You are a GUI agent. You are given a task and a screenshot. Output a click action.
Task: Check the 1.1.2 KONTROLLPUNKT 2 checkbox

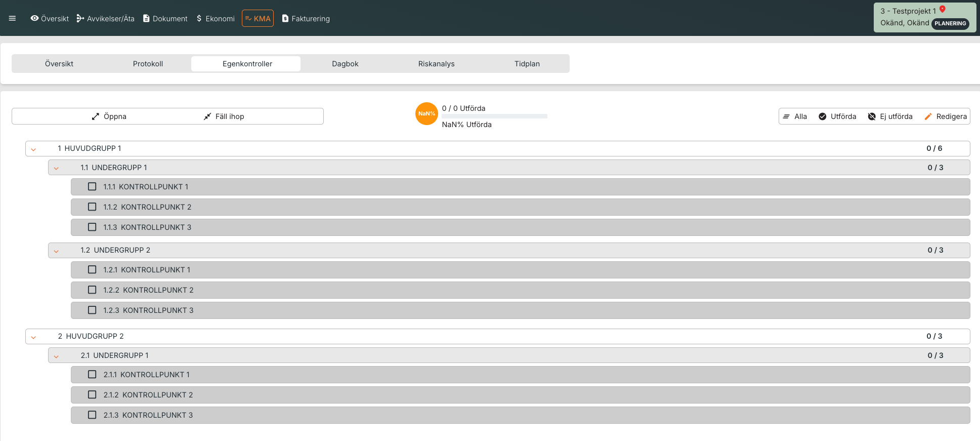[x=92, y=207]
